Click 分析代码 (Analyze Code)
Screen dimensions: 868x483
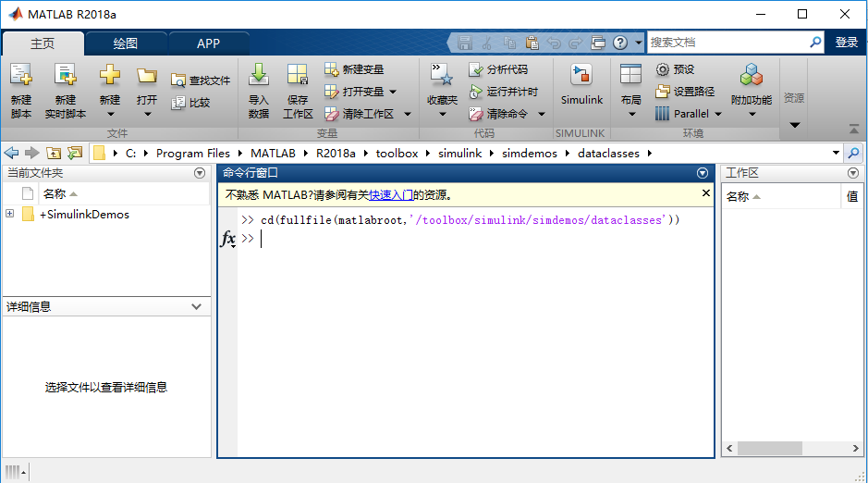click(x=498, y=69)
